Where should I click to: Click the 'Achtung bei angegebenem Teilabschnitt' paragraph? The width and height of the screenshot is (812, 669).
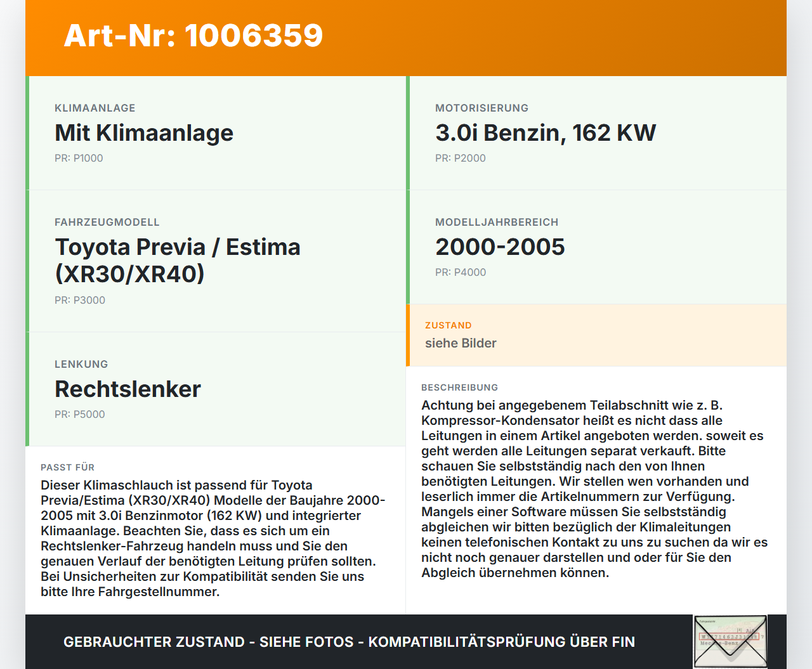[x=594, y=489]
